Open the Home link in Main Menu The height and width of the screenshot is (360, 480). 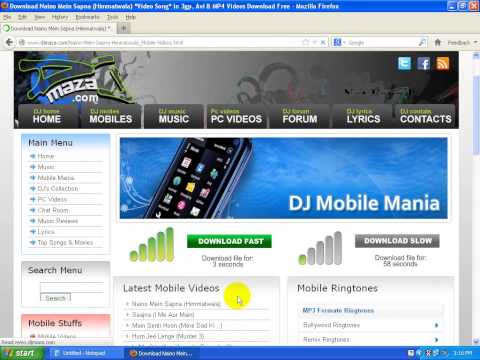tap(46, 156)
